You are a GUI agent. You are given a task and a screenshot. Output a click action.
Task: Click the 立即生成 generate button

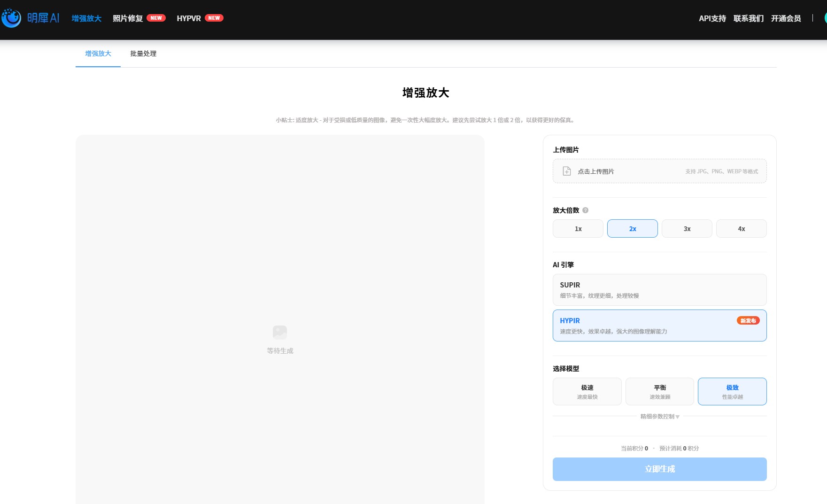tap(659, 469)
